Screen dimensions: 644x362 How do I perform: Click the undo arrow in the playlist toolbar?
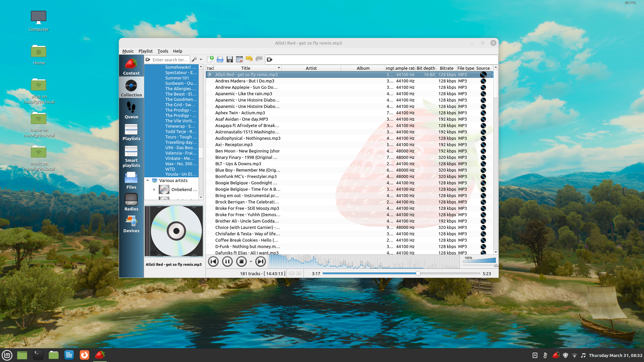(249, 59)
